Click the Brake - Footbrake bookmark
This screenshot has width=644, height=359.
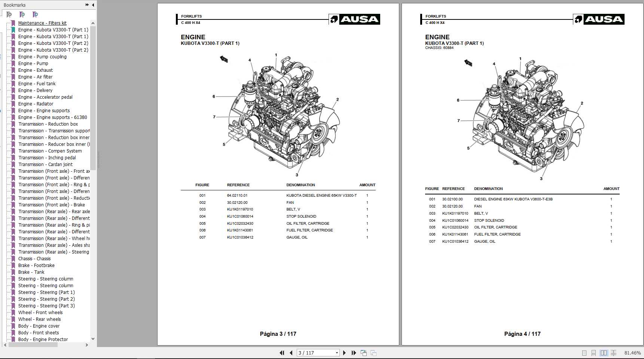click(x=37, y=265)
